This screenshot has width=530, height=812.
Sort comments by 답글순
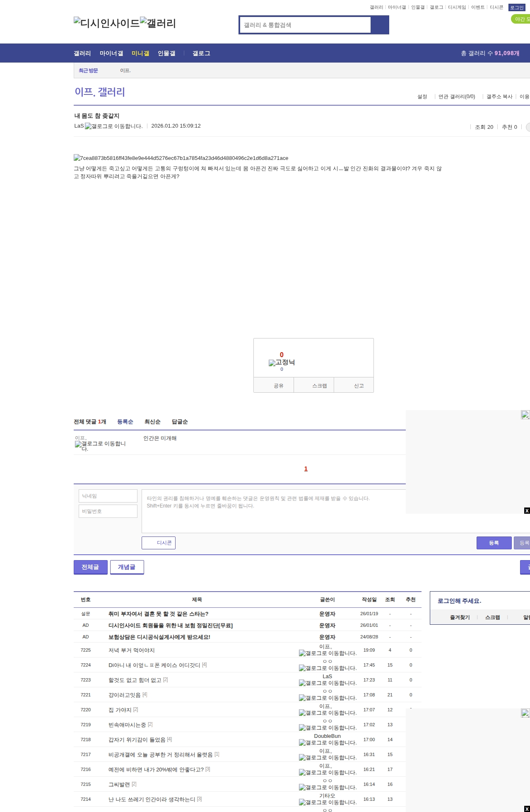180,422
